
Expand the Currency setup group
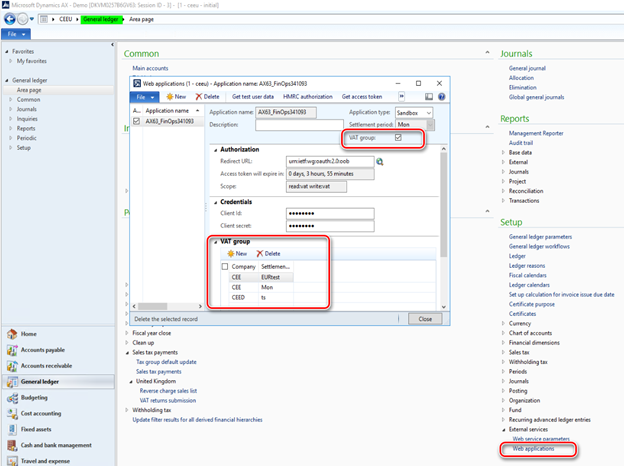pyautogui.click(x=503, y=324)
